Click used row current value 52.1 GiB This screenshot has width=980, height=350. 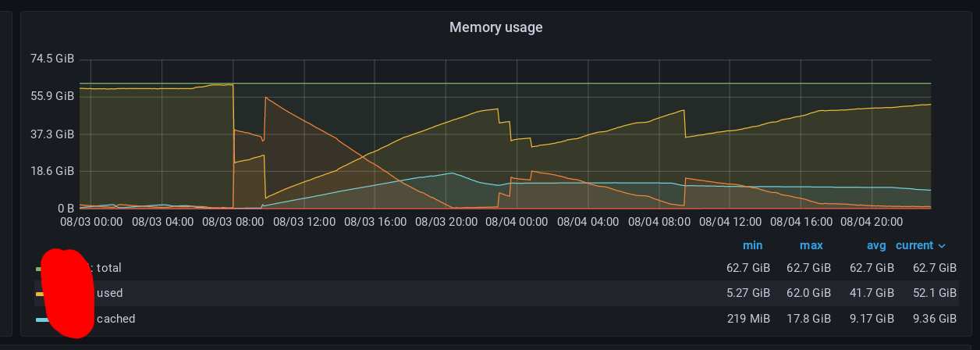pyautogui.click(x=934, y=293)
